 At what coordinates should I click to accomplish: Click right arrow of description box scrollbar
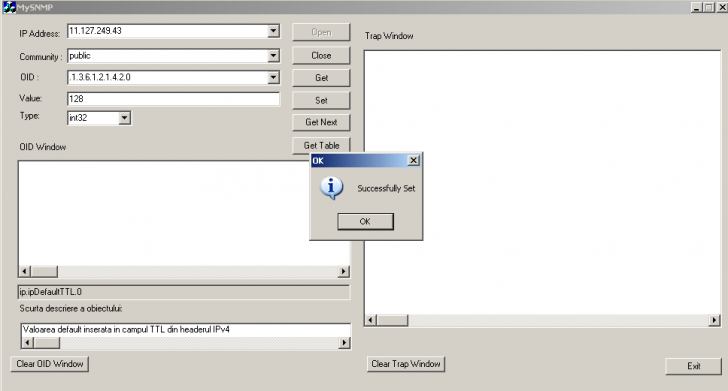coord(344,343)
